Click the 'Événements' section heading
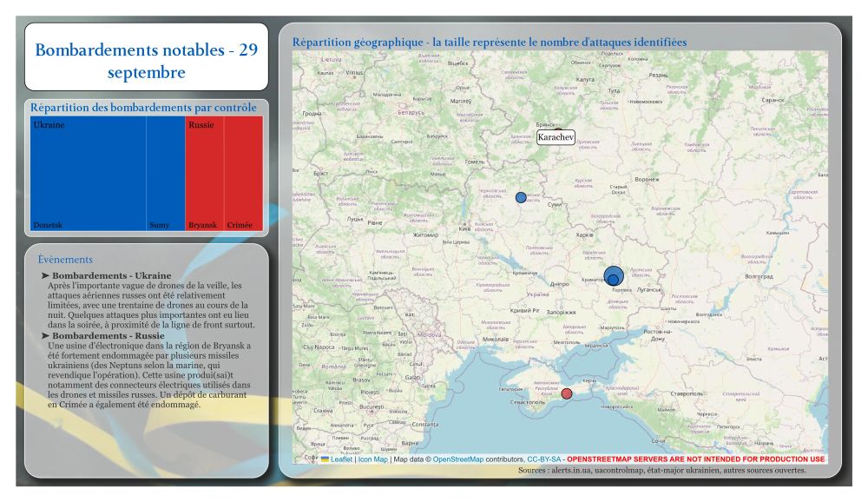The image size is (868, 502). (65, 260)
